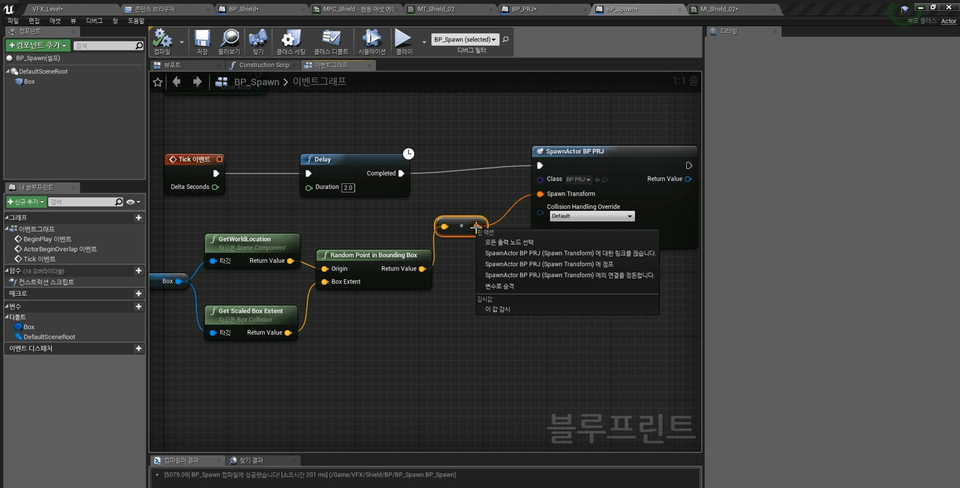Open the Class BP PRJ dropdown on SpawnActor
960x488 pixels.
tap(579, 179)
